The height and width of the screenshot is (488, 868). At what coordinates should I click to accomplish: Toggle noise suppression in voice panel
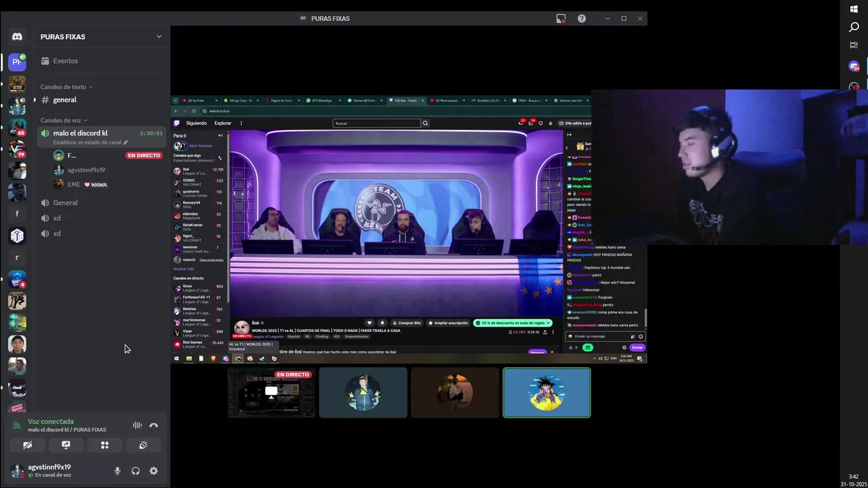(x=137, y=426)
